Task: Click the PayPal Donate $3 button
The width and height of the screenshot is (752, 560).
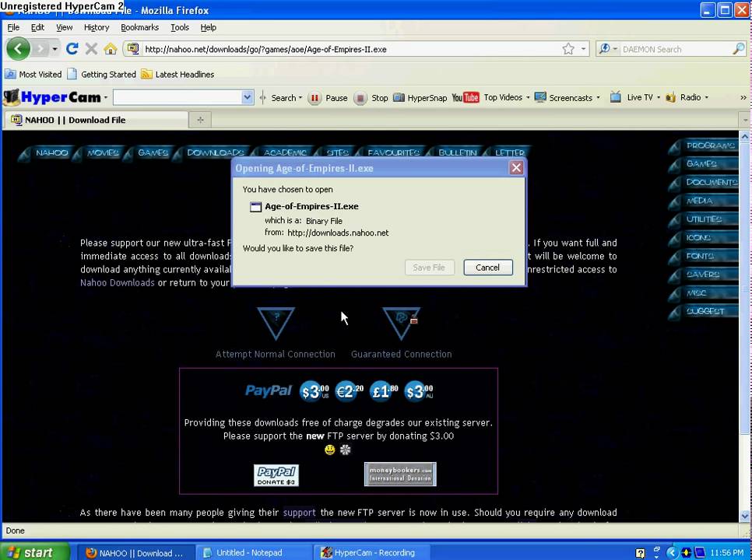Action: click(x=276, y=475)
